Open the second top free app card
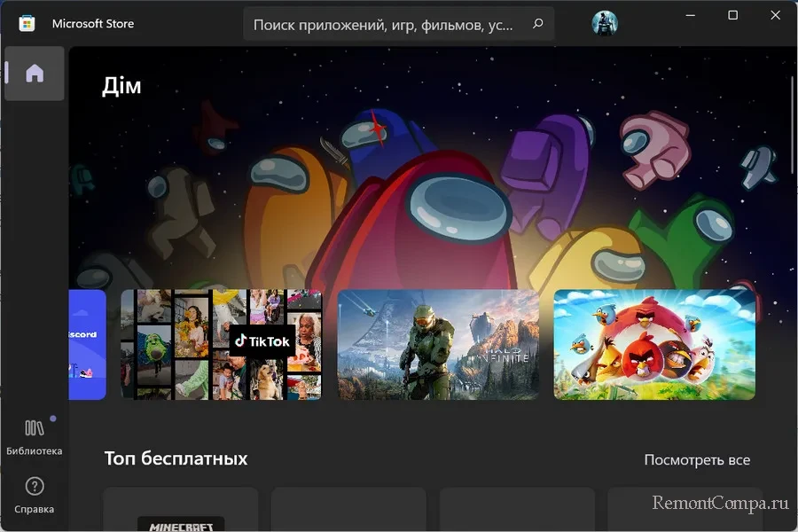The image size is (798, 532). coord(348,511)
